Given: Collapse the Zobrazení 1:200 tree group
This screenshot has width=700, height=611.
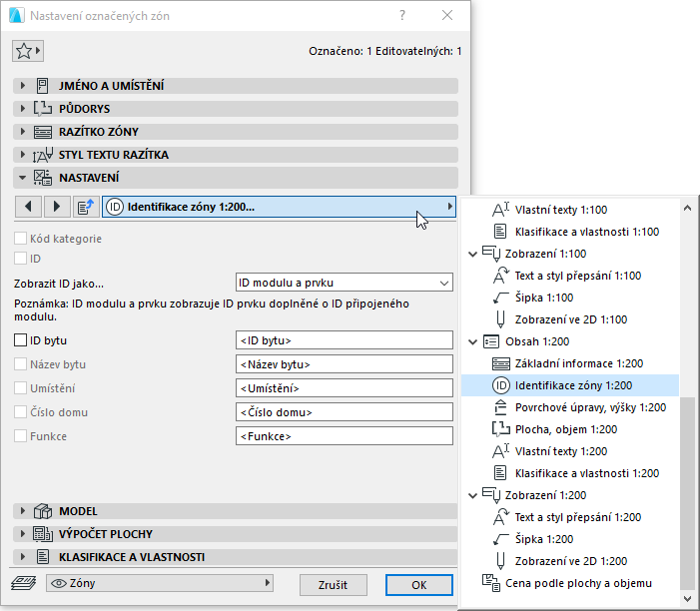Looking at the screenshot, I should click(472, 495).
